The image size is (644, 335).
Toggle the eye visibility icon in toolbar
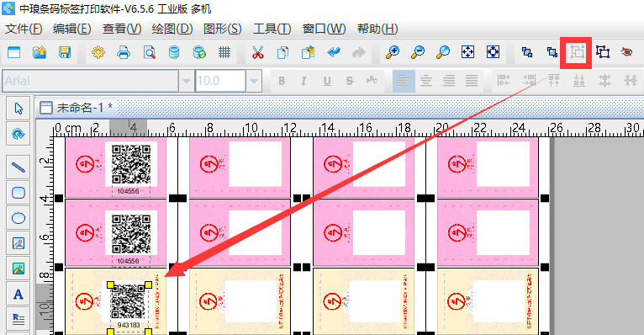tap(626, 52)
